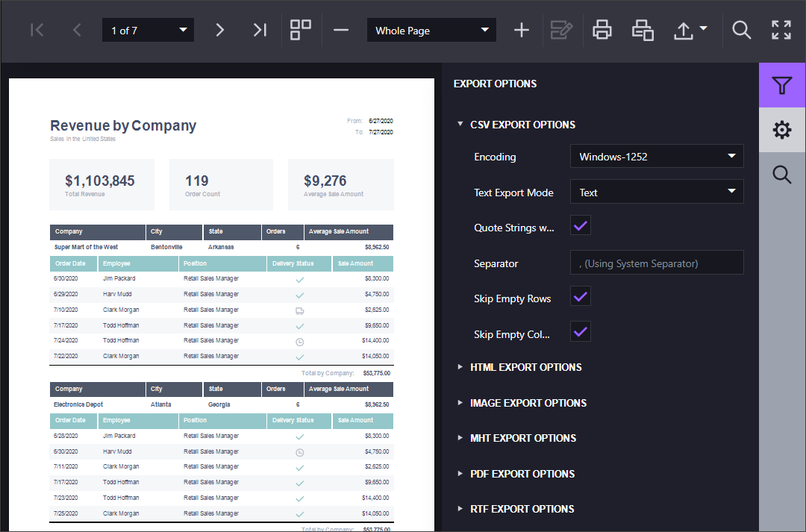Image resolution: width=806 pixels, height=532 pixels.
Task: Click the 7/25/2020 order date cell
Action: (66, 513)
